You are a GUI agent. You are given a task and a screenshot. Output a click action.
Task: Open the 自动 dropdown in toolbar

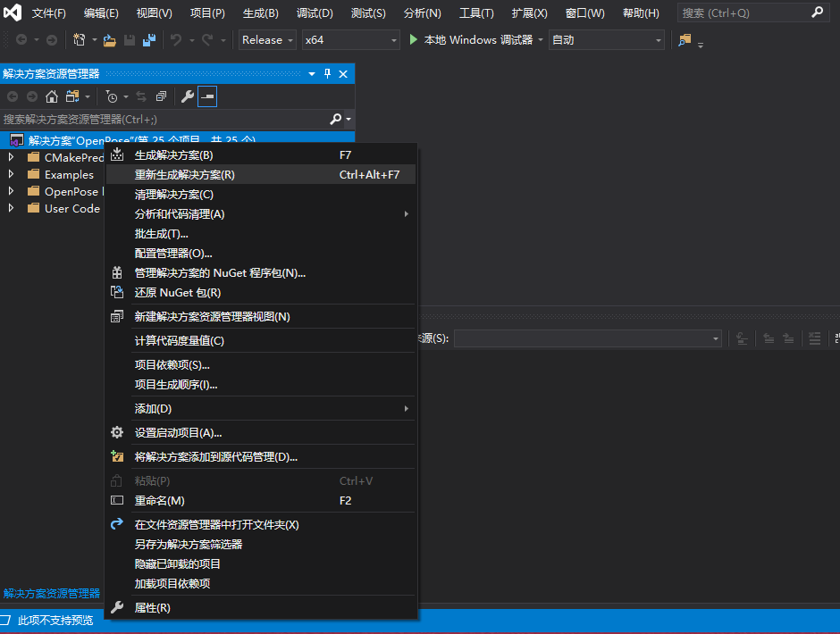tap(607, 40)
